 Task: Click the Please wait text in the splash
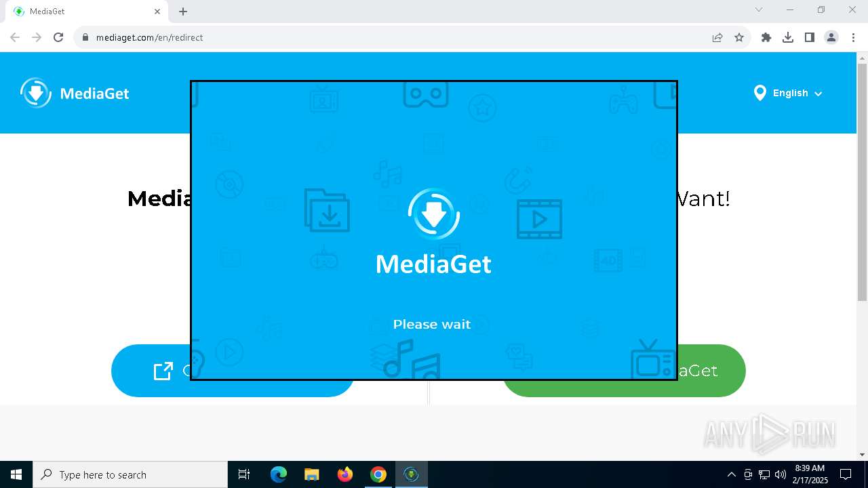click(432, 324)
